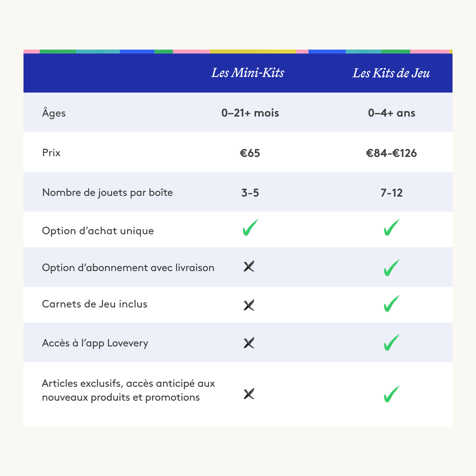The width and height of the screenshot is (476, 476).
Task: Click the Mini-Kits checkmark for Option d'achat unique
Action: click(250, 228)
